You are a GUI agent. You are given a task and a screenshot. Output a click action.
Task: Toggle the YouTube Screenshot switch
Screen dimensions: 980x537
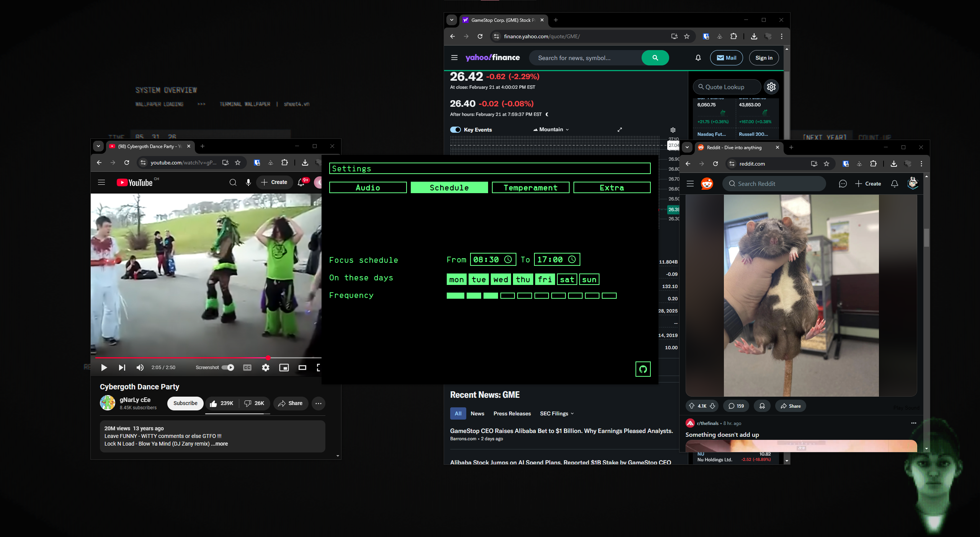click(x=228, y=368)
